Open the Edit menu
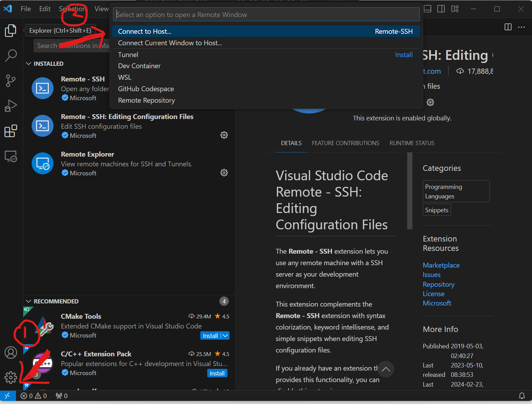The width and height of the screenshot is (532, 404). tap(45, 9)
